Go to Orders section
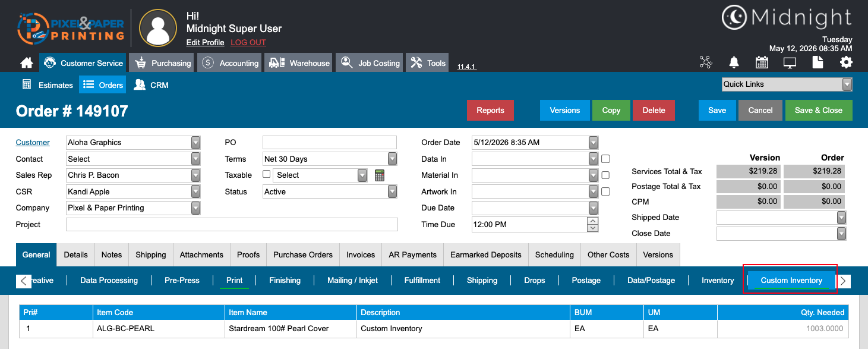The height and width of the screenshot is (349, 868). 103,85
